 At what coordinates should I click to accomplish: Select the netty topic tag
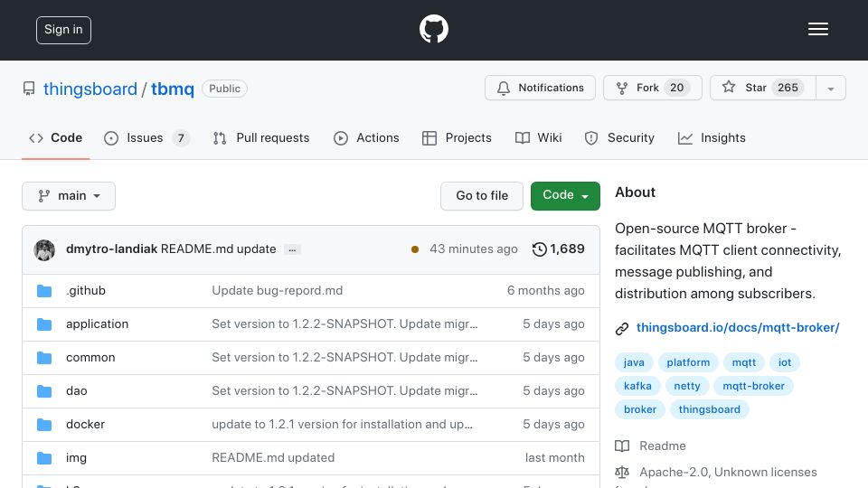pyautogui.click(x=687, y=386)
